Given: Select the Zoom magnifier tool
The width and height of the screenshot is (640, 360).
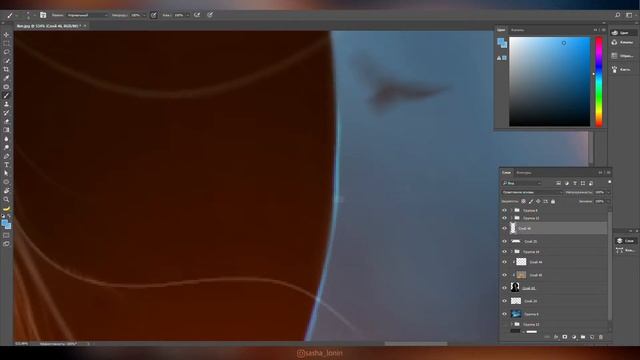Looking at the screenshot, I should tap(6, 199).
